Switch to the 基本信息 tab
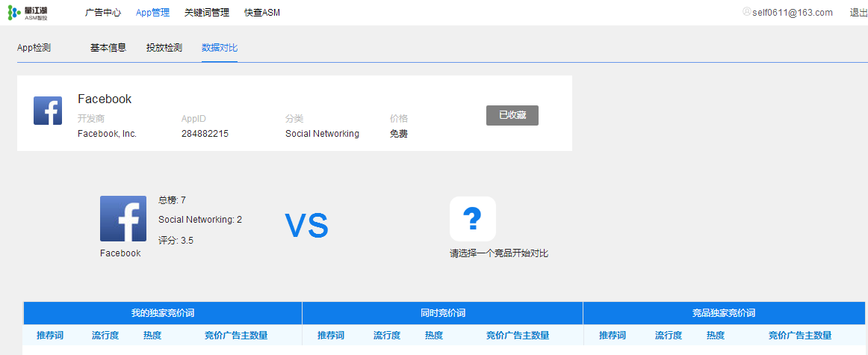Viewport: 868px width, 355px height. point(108,48)
